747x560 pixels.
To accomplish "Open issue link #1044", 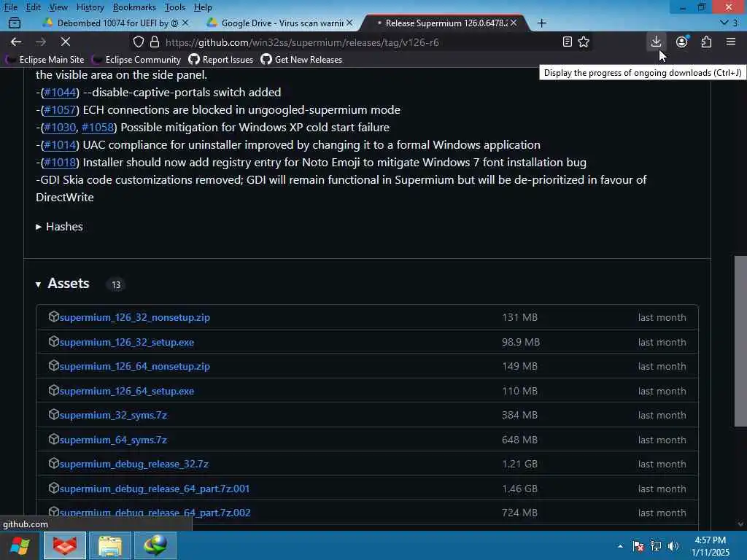I will (x=60, y=92).
